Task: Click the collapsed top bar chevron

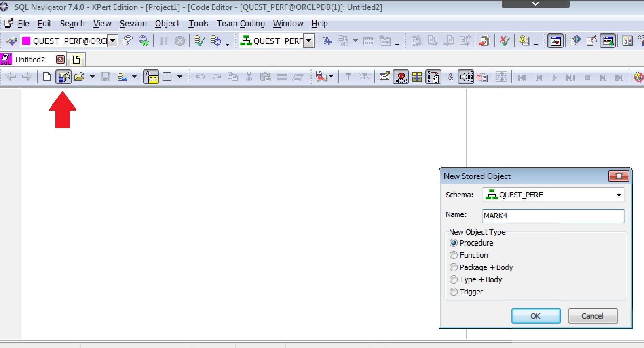Action: coord(535,4)
